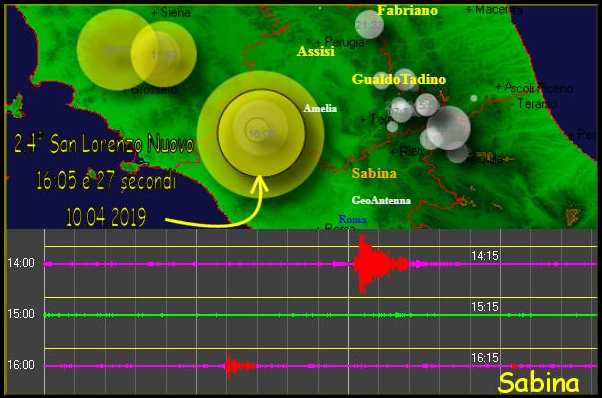Click the yellow Sabina station name at bottom right
This screenshot has height=398, width=602.
(x=539, y=383)
